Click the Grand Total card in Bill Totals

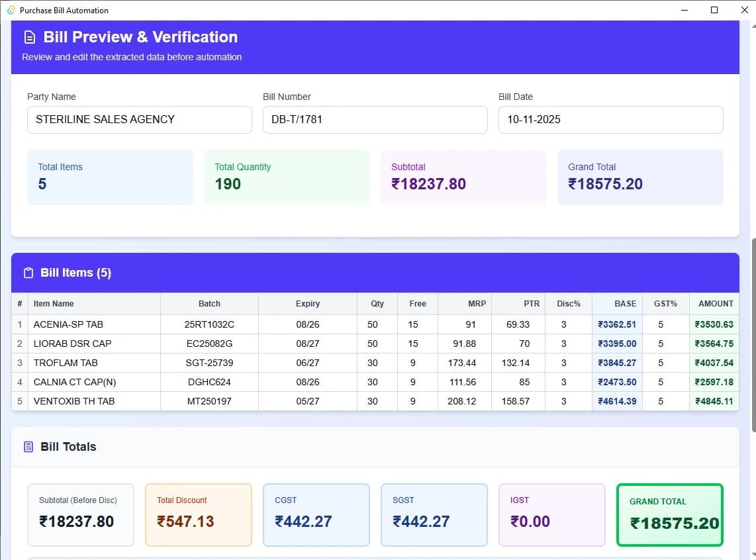(669, 515)
